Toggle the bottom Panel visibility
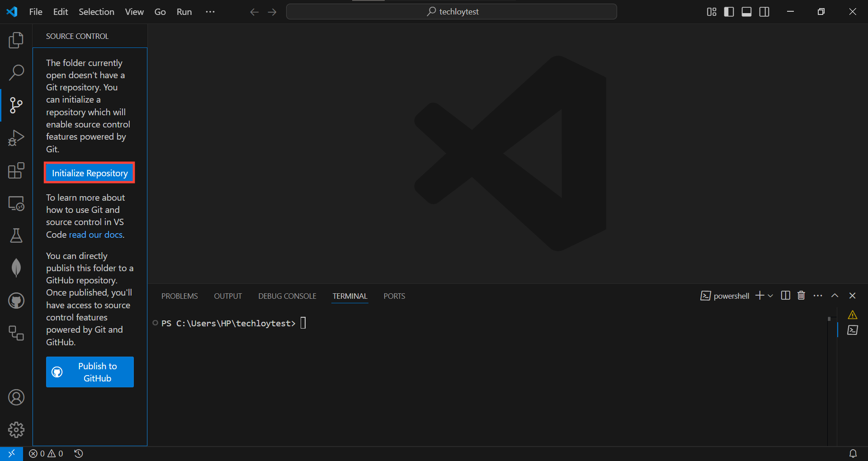The image size is (868, 461). [x=746, y=12]
